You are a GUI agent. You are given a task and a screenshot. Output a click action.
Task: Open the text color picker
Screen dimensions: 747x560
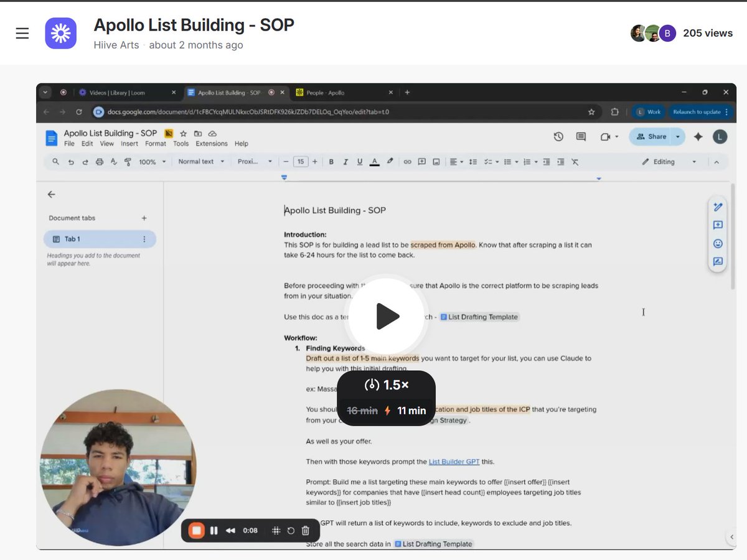(374, 162)
